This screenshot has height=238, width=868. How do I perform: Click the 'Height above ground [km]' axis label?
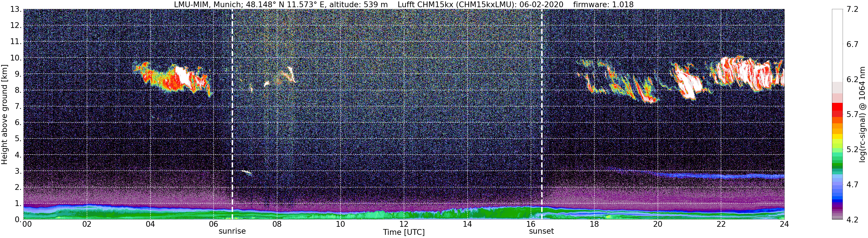tap(4, 114)
